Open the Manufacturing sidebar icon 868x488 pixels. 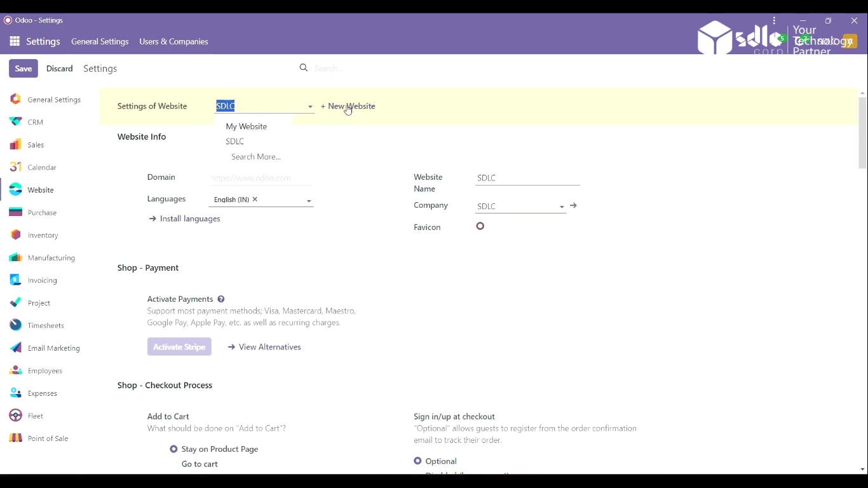pos(15,258)
